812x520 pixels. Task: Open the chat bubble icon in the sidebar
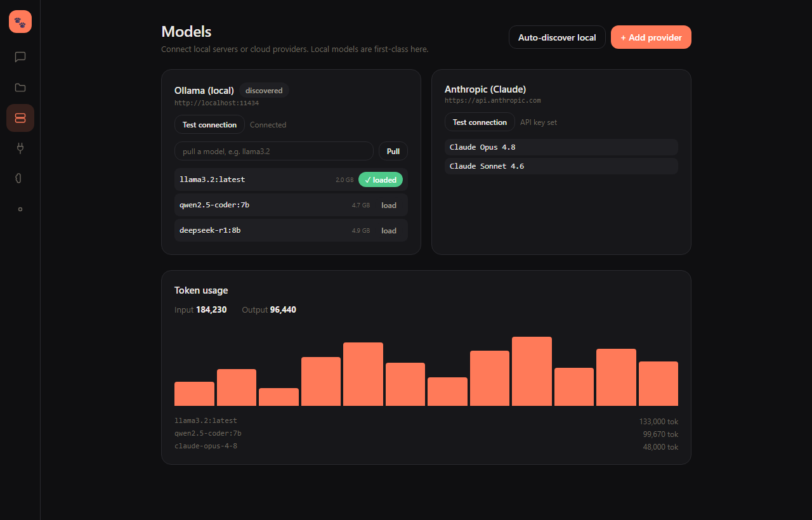click(20, 57)
